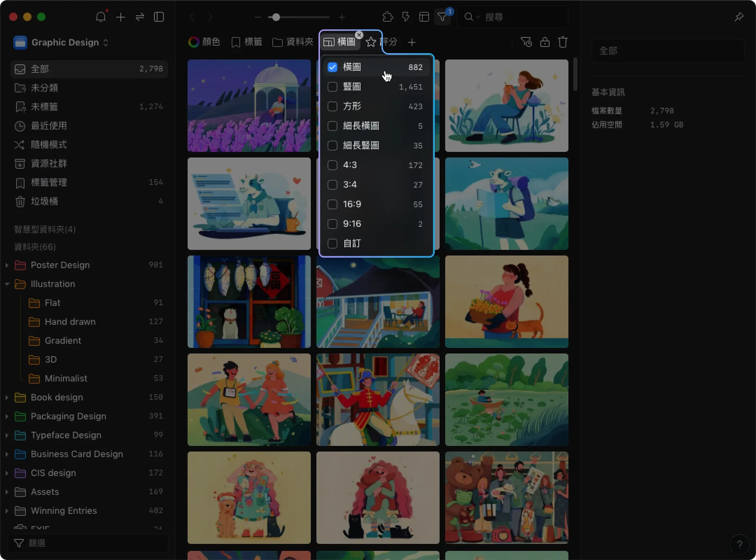Open the plugins puzzle icon
Viewport: 756px width, 560px height.
[388, 17]
